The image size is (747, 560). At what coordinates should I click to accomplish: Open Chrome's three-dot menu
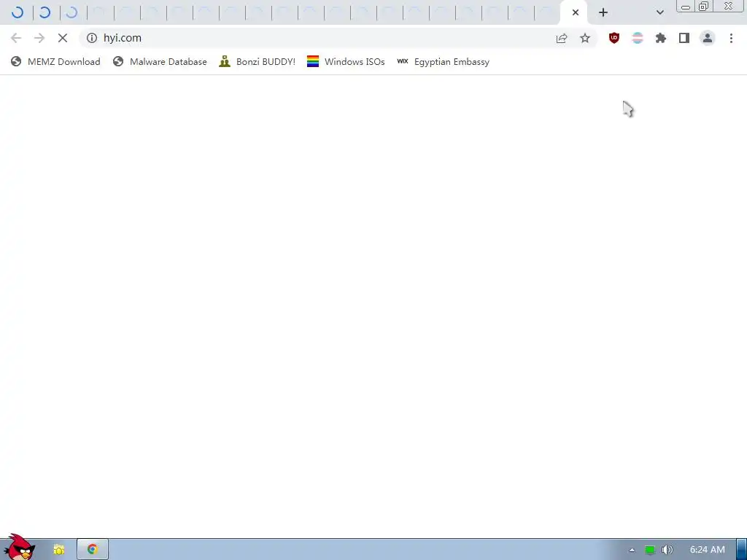731,38
